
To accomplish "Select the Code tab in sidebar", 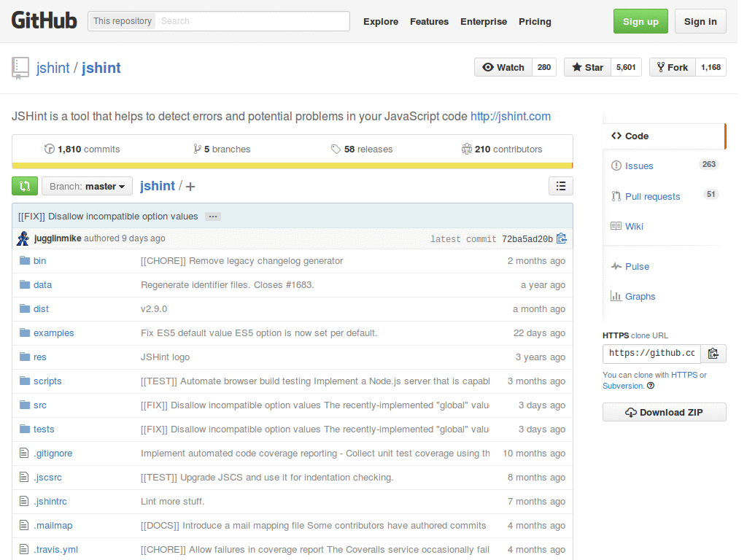I will pyautogui.click(x=664, y=136).
